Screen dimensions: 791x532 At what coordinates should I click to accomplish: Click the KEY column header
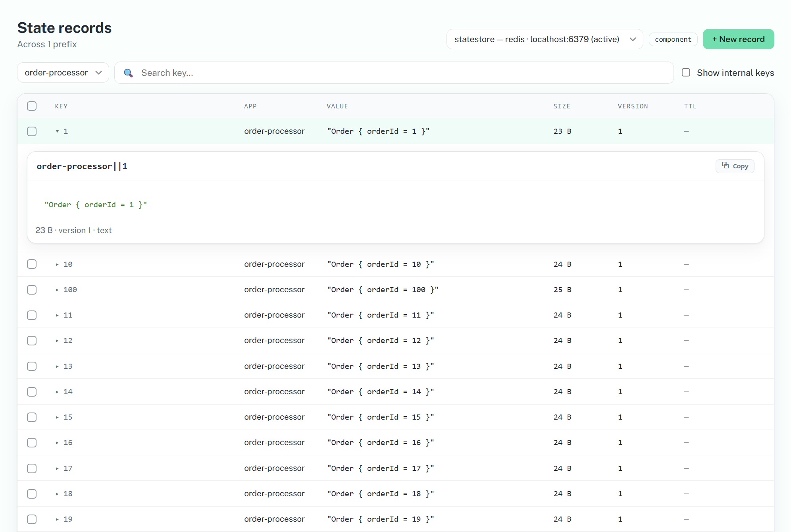(x=61, y=106)
